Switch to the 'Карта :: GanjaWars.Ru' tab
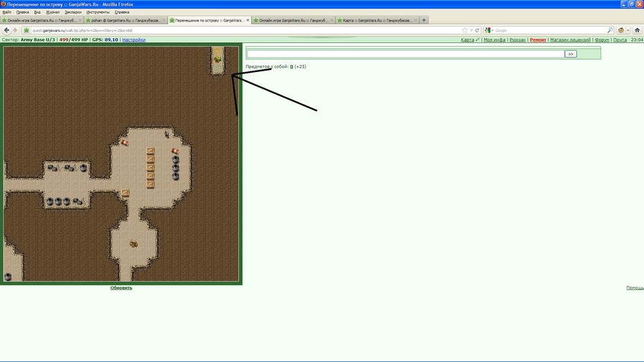Image resolution: width=644 pixels, height=362 pixels. coord(377,20)
